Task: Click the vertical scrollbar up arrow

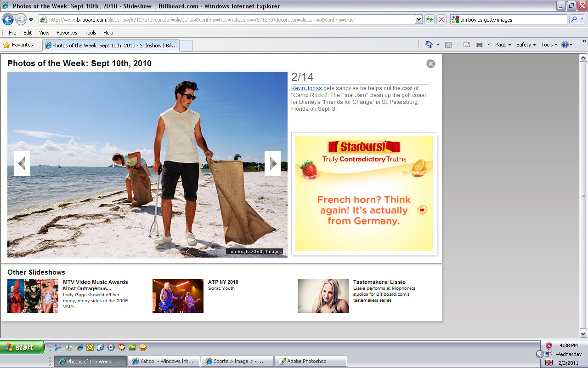Action: (x=583, y=58)
